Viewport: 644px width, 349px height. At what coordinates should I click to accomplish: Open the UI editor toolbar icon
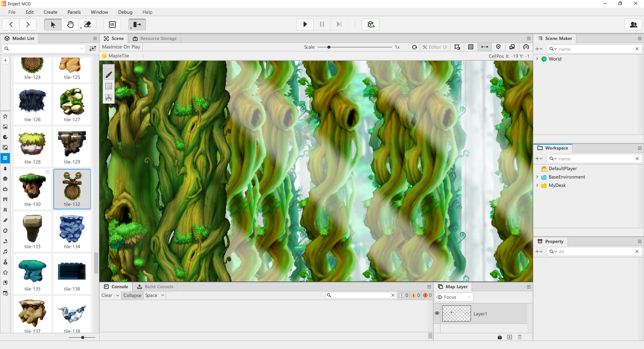click(x=112, y=24)
